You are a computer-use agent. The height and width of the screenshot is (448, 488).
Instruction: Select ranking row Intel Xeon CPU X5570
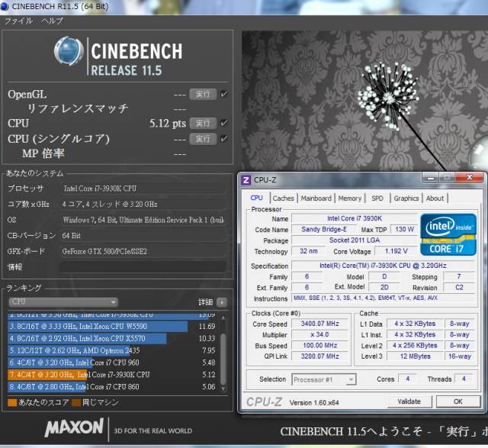pyautogui.click(x=112, y=338)
